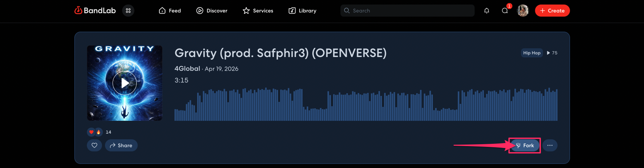Open the three-dot more options menu

pos(550,145)
